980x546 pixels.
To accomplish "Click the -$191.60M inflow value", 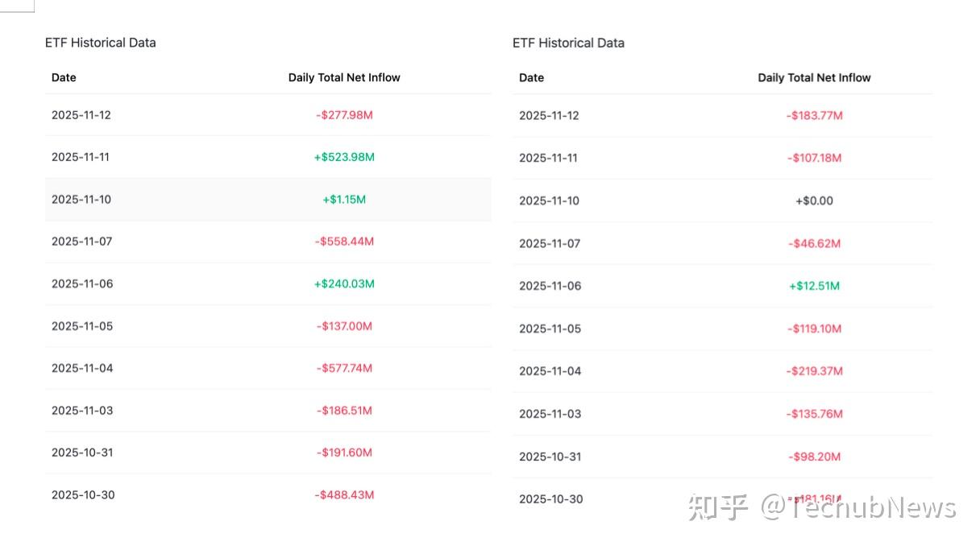I will click(x=344, y=453).
